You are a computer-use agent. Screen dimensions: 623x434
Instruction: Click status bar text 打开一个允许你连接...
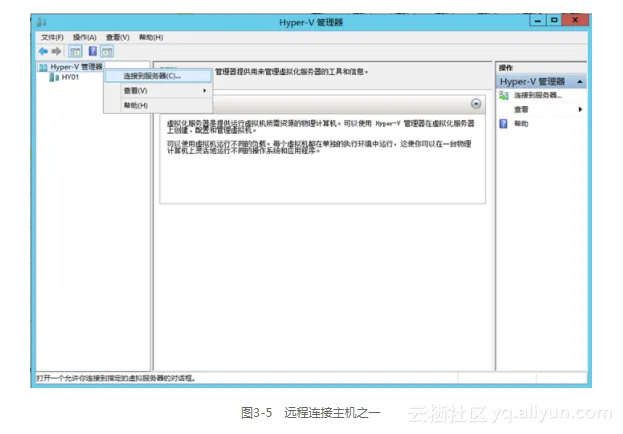[x=116, y=378]
